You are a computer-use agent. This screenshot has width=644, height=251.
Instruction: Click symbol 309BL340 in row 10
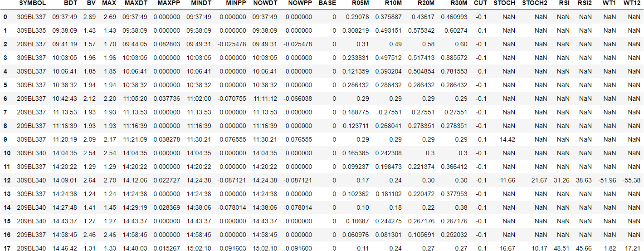click(x=31, y=153)
